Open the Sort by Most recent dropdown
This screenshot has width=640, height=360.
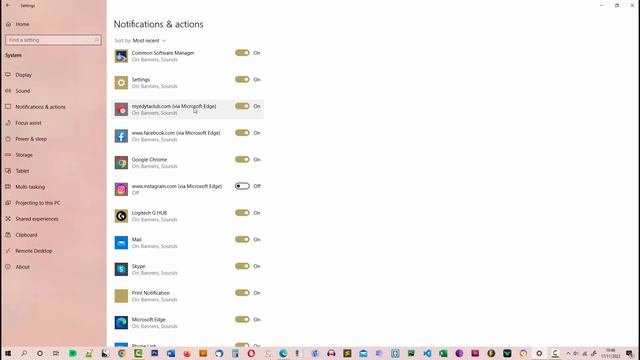(x=149, y=40)
